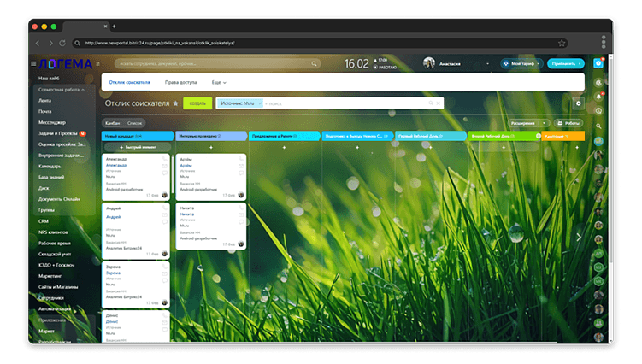
Task: Open chat icon on Зарема card
Action: click(x=165, y=281)
